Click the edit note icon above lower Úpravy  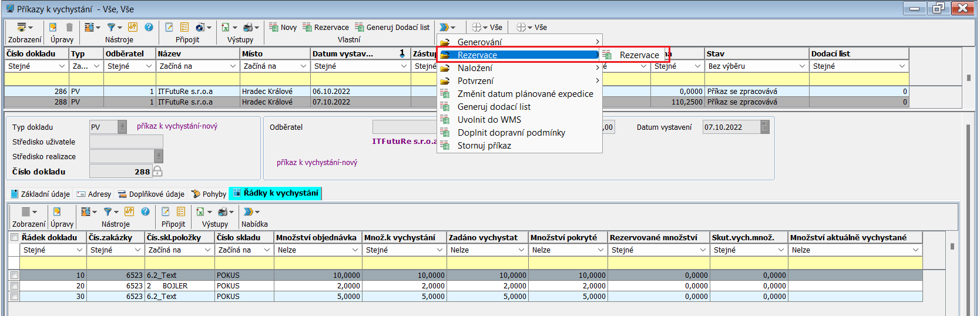(57, 211)
